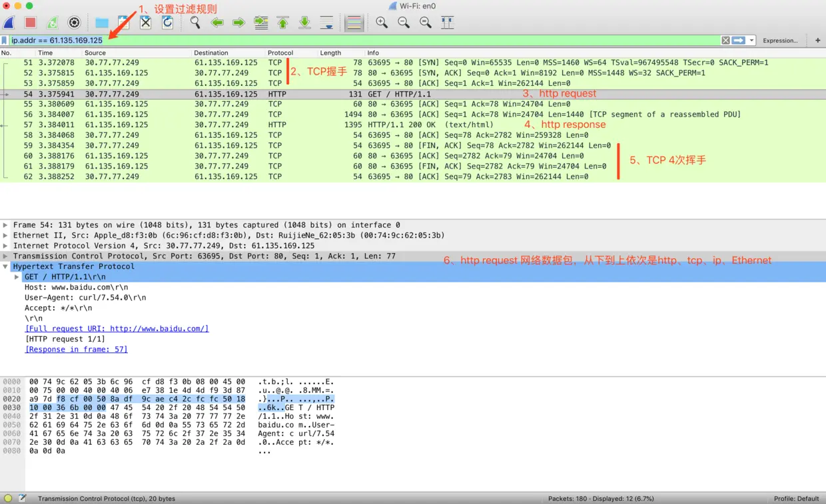Sort packets by the Time column header

pos(59,53)
